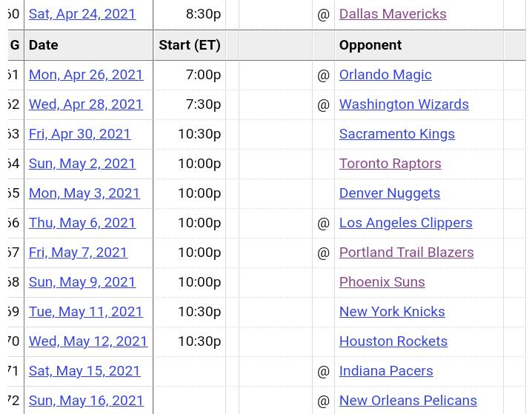The width and height of the screenshot is (532, 414).
Task: Click the Indiana Pacers link
Action: click(x=385, y=371)
